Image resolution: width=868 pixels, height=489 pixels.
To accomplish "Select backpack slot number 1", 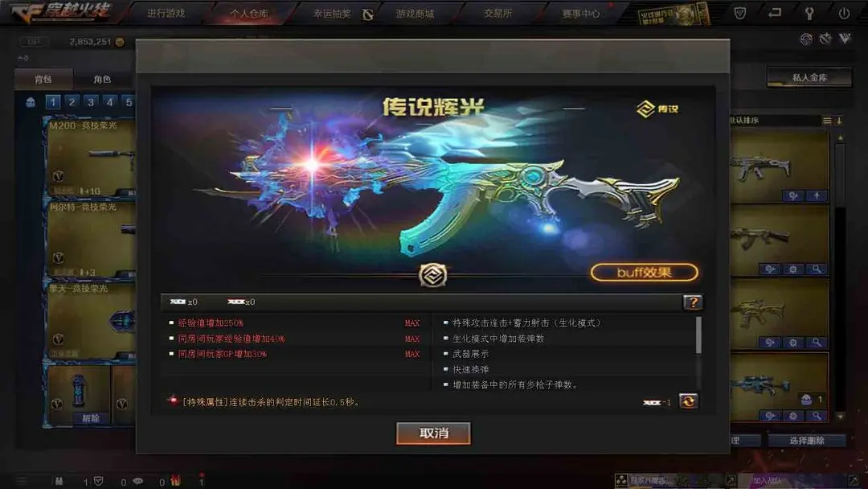I will pyautogui.click(x=52, y=102).
